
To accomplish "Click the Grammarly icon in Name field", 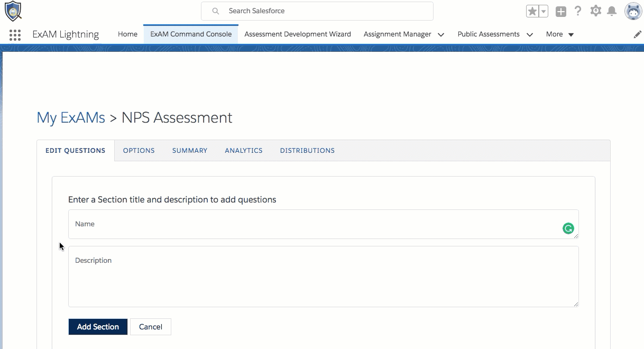I will (x=568, y=228).
